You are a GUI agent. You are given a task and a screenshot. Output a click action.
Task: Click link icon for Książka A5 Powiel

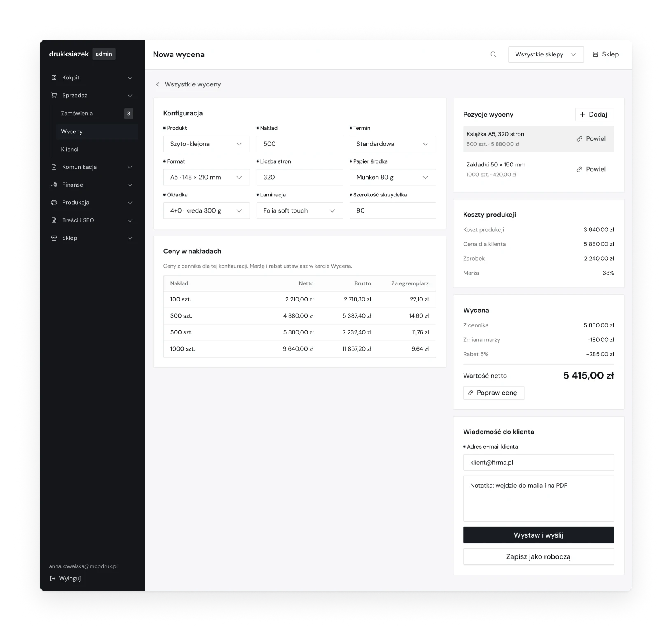[x=579, y=139]
